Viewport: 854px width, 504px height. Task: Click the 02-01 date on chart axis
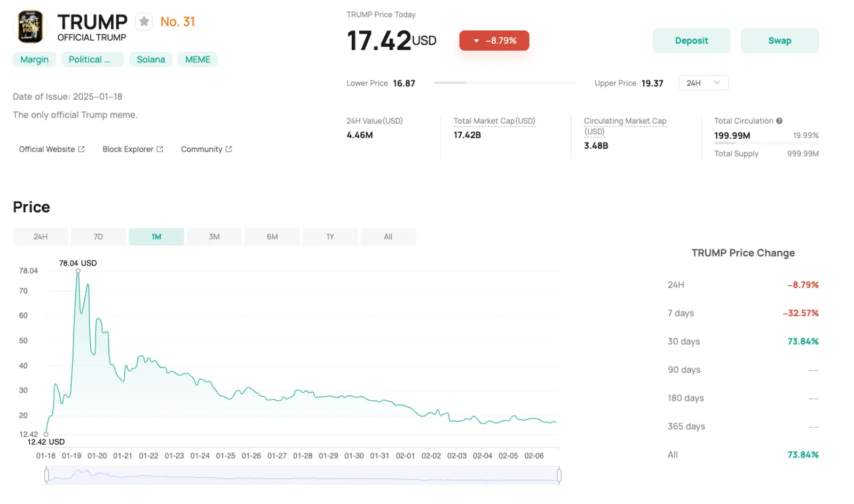[x=406, y=456]
